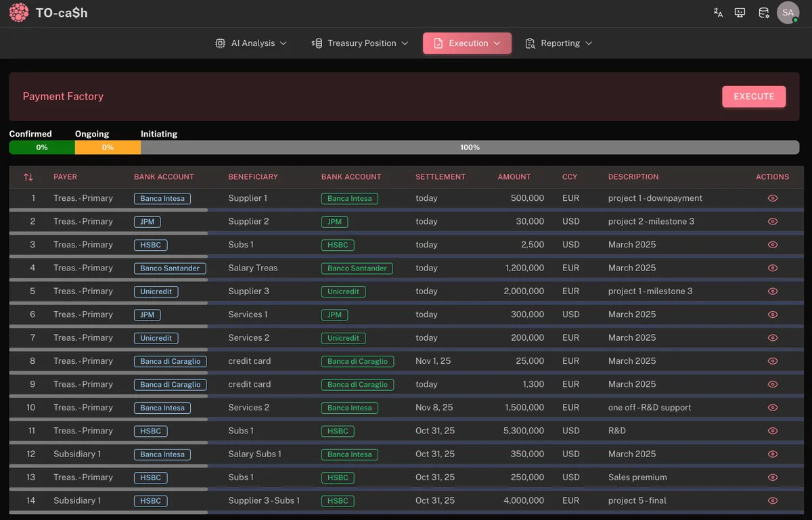This screenshot has height=520, width=812.
Task: Expand the AI Analysis dropdown chevron
Action: coord(284,43)
